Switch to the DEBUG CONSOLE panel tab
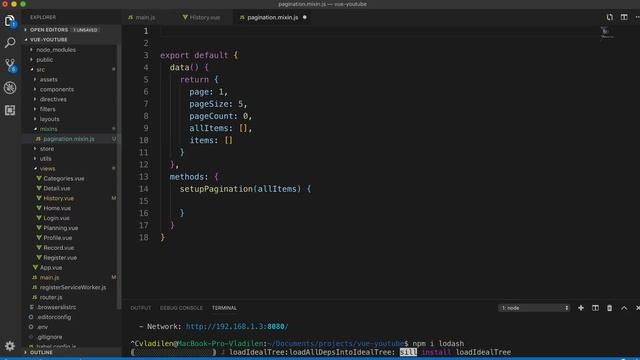Screen dimensions: 640x360 pos(181,308)
